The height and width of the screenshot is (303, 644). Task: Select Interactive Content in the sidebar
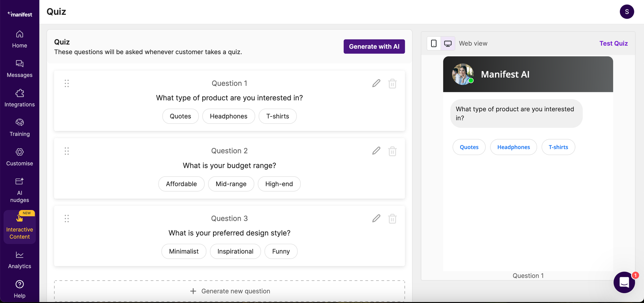pyautogui.click(x=20, y=226)
